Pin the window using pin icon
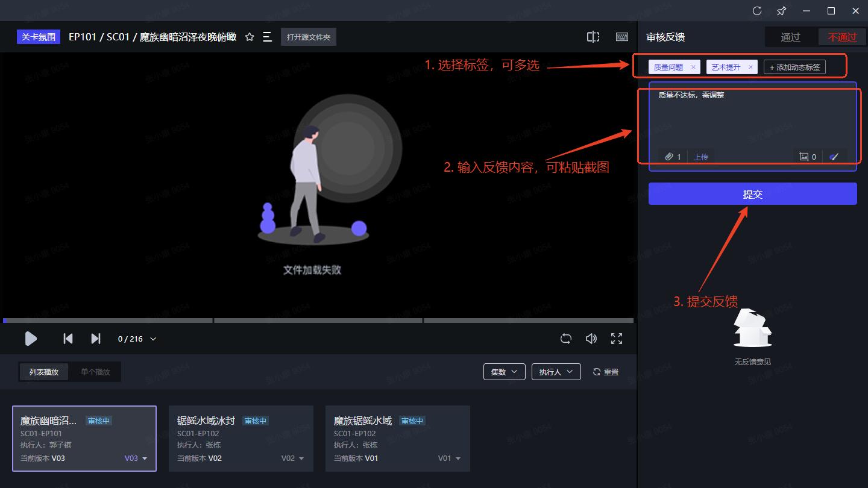The width and height of the screenshot is (868, 488). (782, 11)
